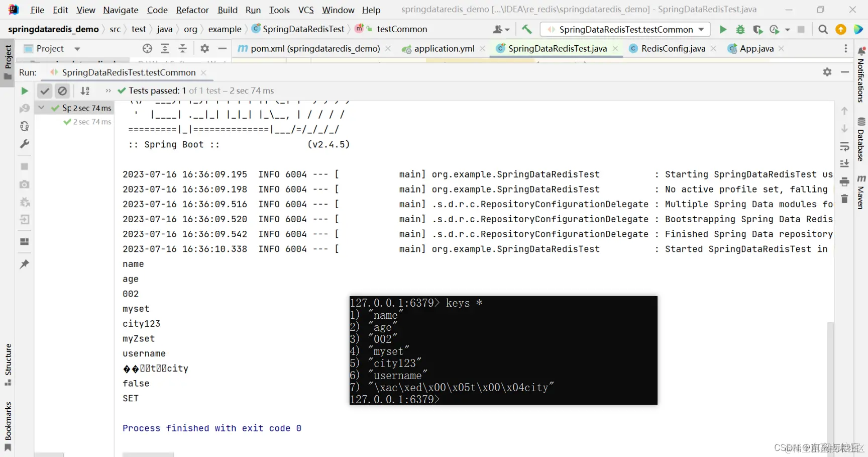Open the user account dropdown

pos(501,30)
